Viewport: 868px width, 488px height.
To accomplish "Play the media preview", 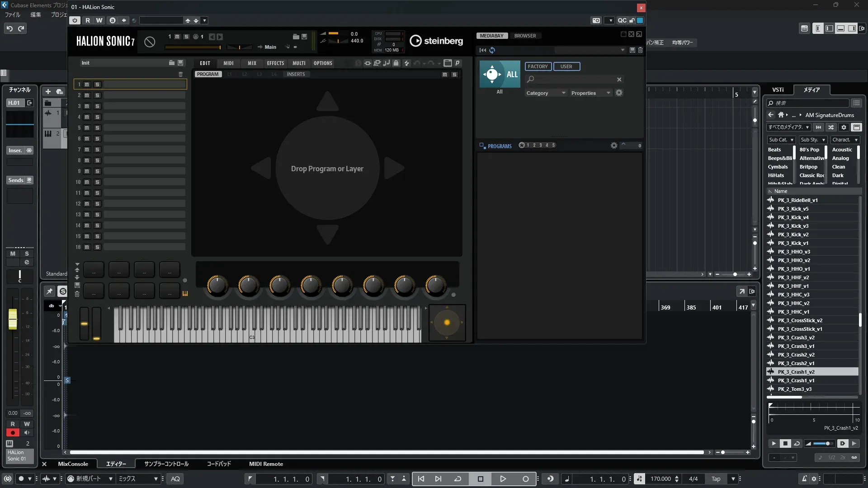I will 774,444.
